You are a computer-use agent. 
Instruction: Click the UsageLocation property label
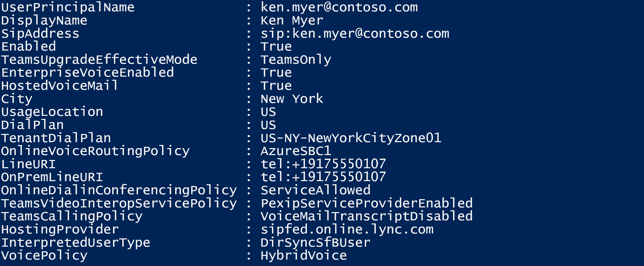pyautogui.click(x=52, y=112)
